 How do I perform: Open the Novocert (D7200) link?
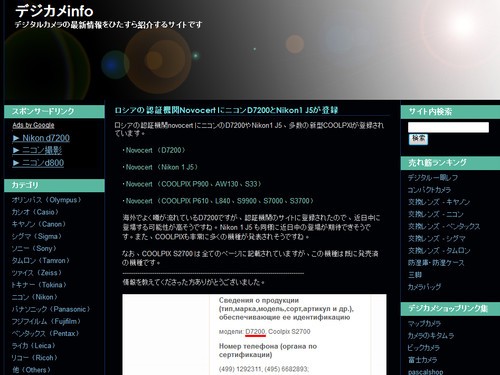tap(155, 150)
